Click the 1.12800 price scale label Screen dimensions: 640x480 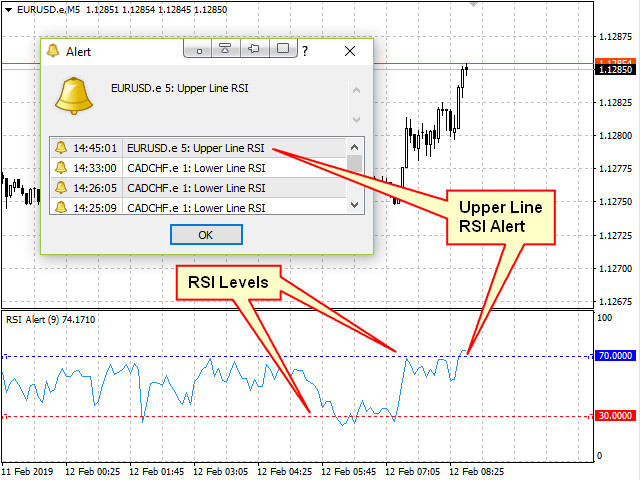pos(615,136)
